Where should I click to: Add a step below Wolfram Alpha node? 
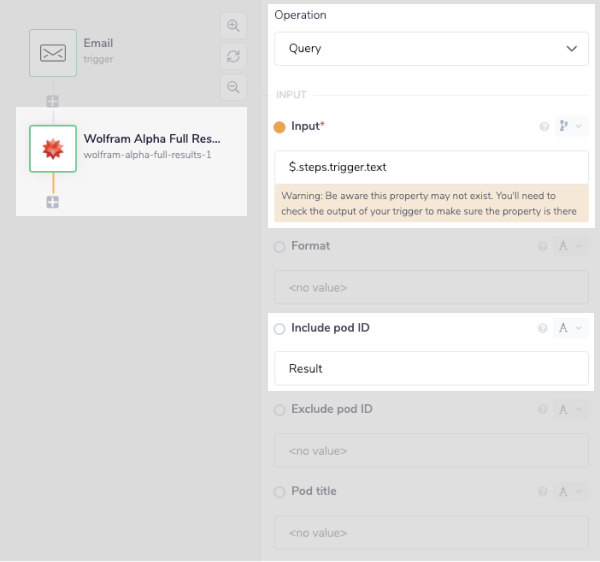(52, 202)
